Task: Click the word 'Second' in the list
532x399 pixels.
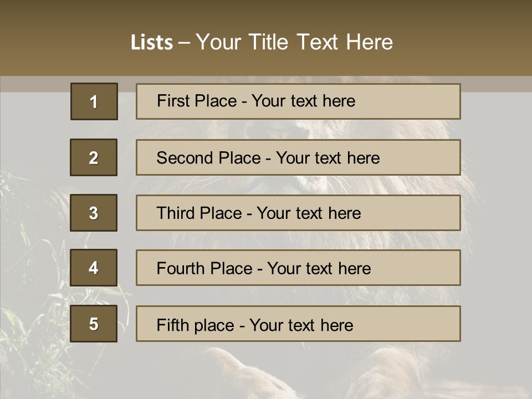Action: [x=185, y=158]
